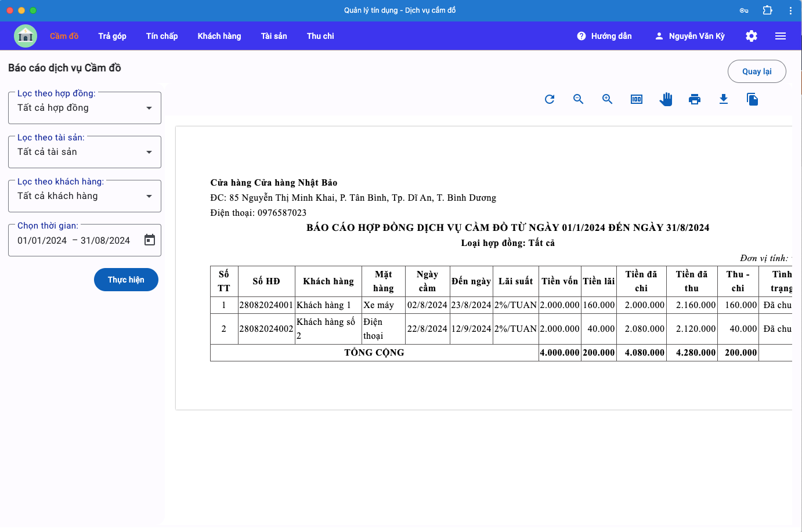Print the report
The image size is (802, 532).
tap(695, 99)
